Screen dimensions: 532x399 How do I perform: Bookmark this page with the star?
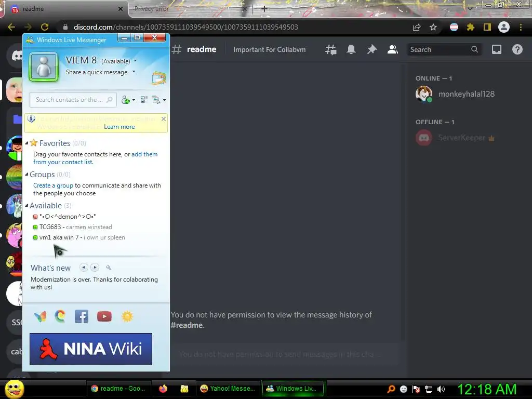(x=433, y=27)
